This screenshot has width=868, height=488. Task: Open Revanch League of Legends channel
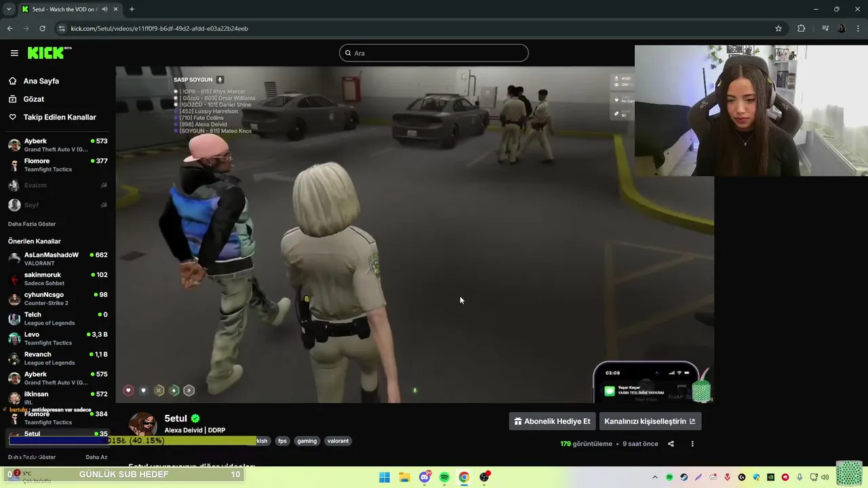click(58, 358)
